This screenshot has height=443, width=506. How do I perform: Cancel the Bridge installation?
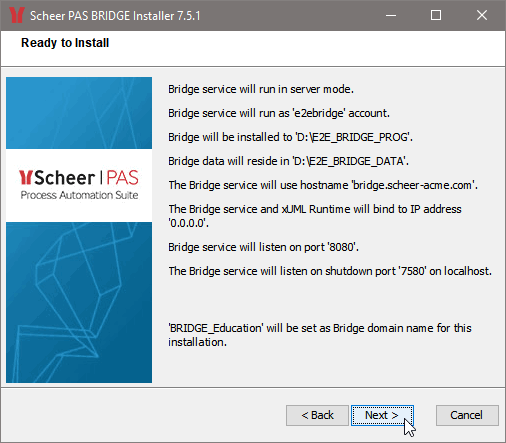[x=467, y=415]
